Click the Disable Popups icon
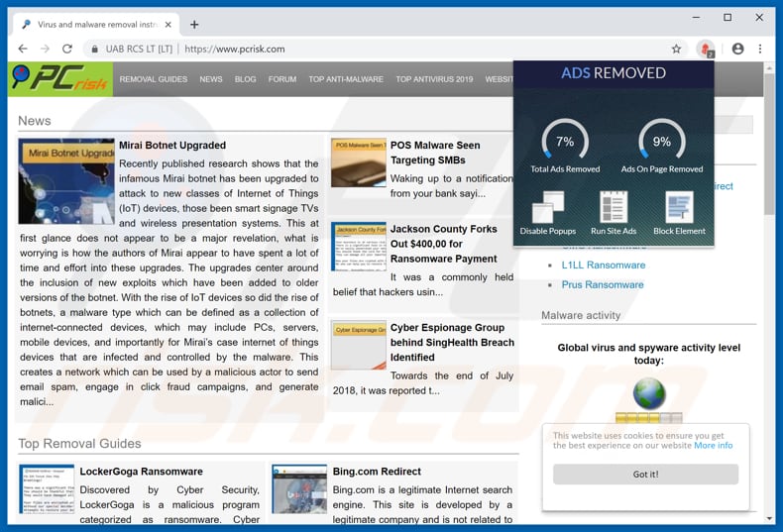The height and width of the screenshot is (532, 783). tap(548, 208)
